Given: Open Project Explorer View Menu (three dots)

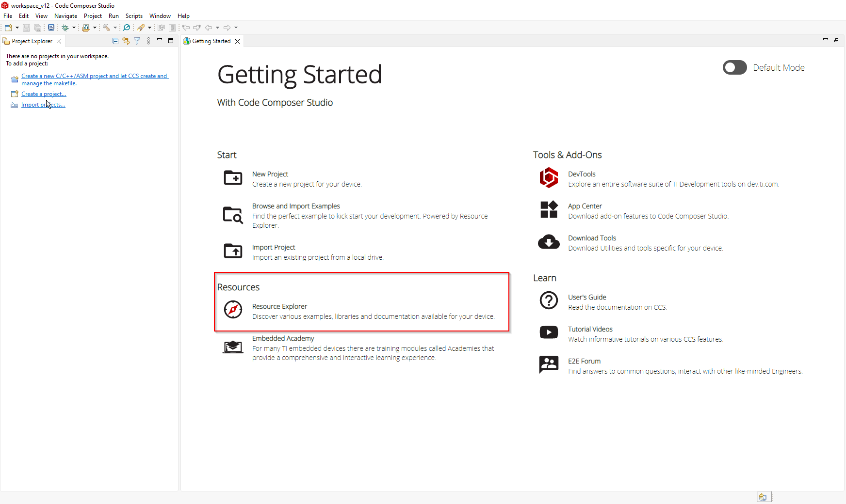Looking at the screenshot, I should point(148,41).
